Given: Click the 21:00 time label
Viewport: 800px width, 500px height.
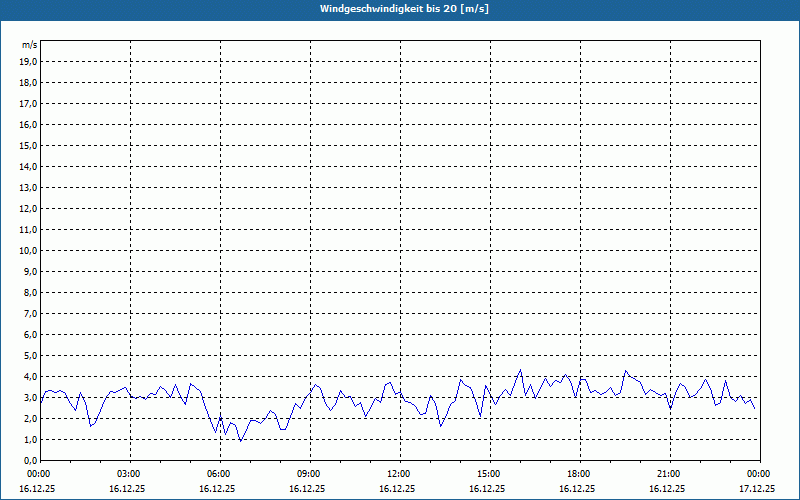Looking at the screenshot, I should pyautogui.click(x=669, y=473).
